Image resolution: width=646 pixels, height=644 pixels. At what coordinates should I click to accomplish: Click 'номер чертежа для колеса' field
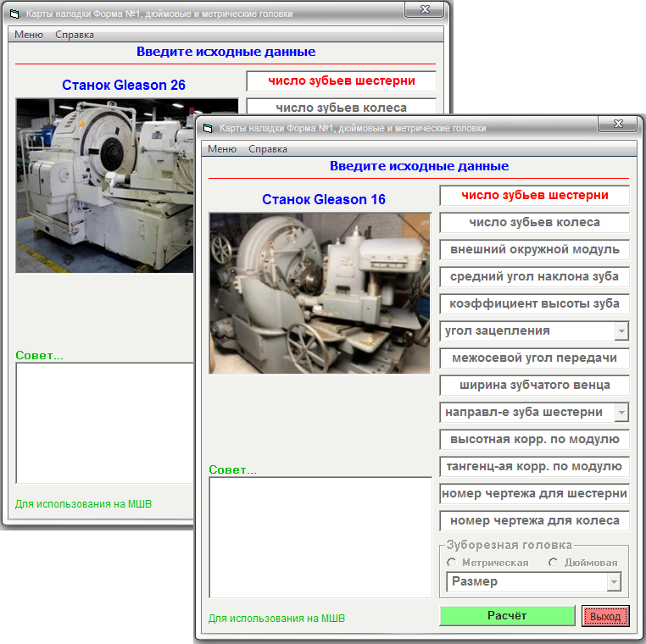point(534,521)
